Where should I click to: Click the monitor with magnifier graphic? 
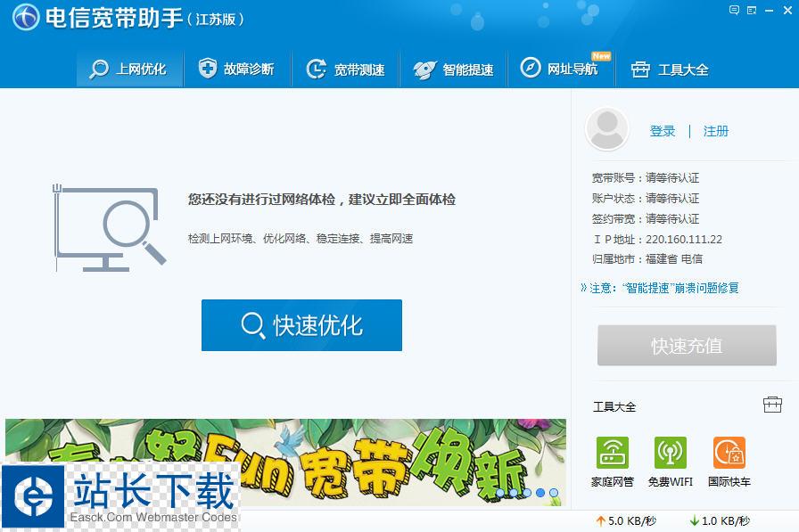(x=110, y=227)
